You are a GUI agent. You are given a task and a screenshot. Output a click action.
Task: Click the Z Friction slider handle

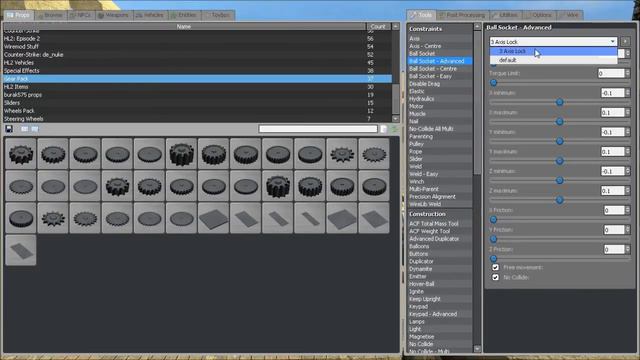[x=493, y=258]
